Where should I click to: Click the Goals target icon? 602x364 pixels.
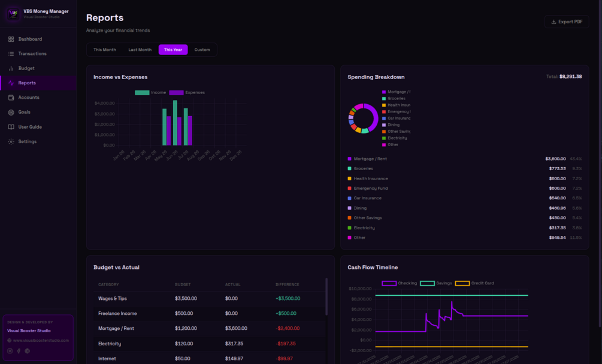point(11,113)
